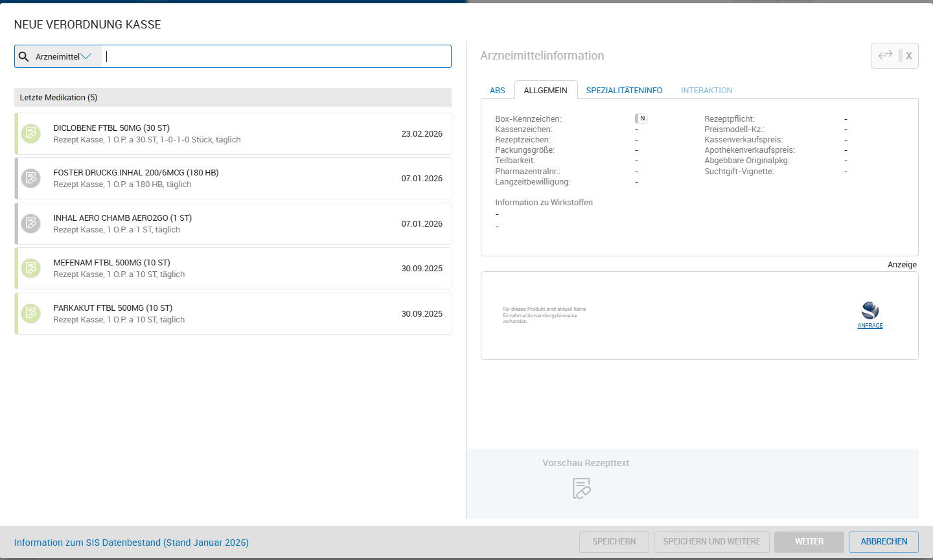The width and height of the screenshot is (933, 560).
Task: Click the swap arrows icon in Arzneimittelinformation
Action: (885, 56)
